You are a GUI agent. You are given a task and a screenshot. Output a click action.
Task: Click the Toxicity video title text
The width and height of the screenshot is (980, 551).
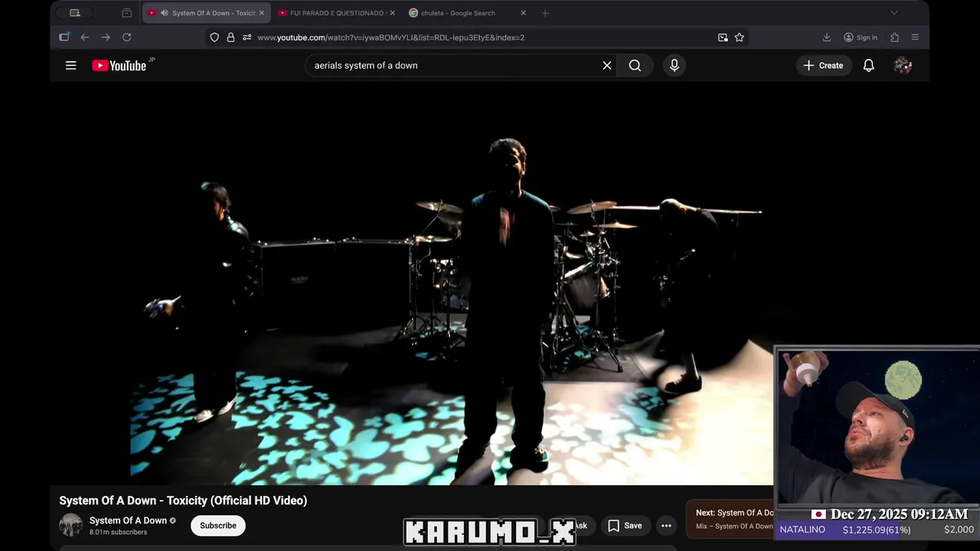pos(183,500)
